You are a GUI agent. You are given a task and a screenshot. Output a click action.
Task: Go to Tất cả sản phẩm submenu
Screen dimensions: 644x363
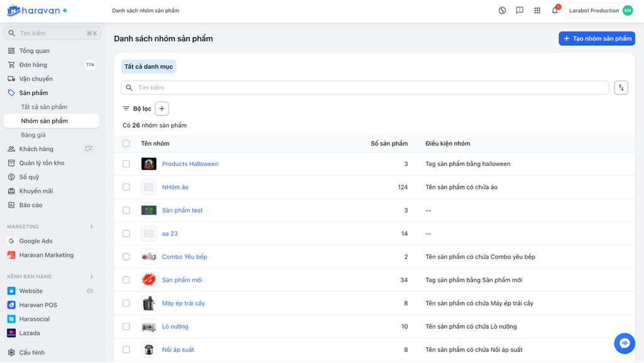pos(44,107)
